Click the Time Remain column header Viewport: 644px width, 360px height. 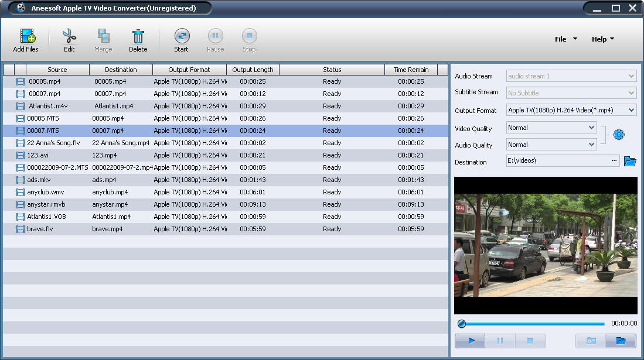click(411, 70)
